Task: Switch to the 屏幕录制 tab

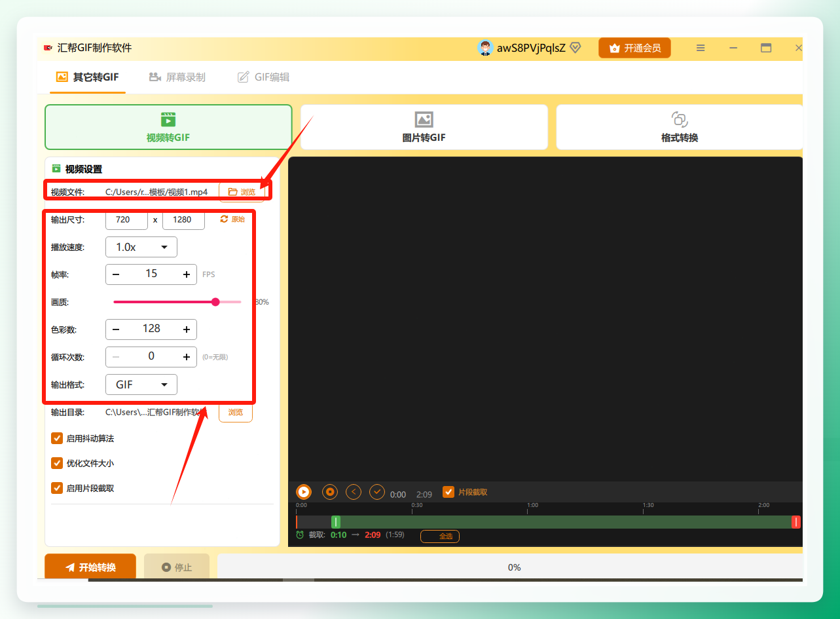Action: coord(177,77)
